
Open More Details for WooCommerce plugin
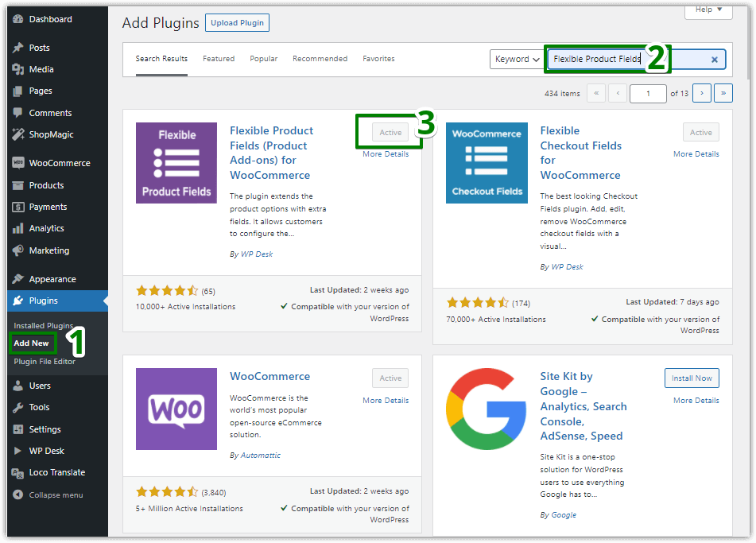pos(386,400)
